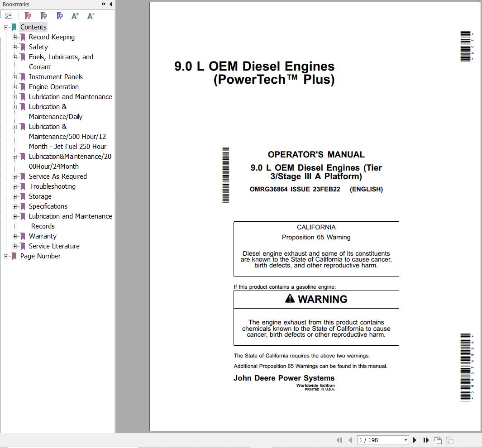Open the Lubrication & Maintenance/Daily bookmark
The image size is (482, 448).
pyautogui.click(x=56, y=111)
